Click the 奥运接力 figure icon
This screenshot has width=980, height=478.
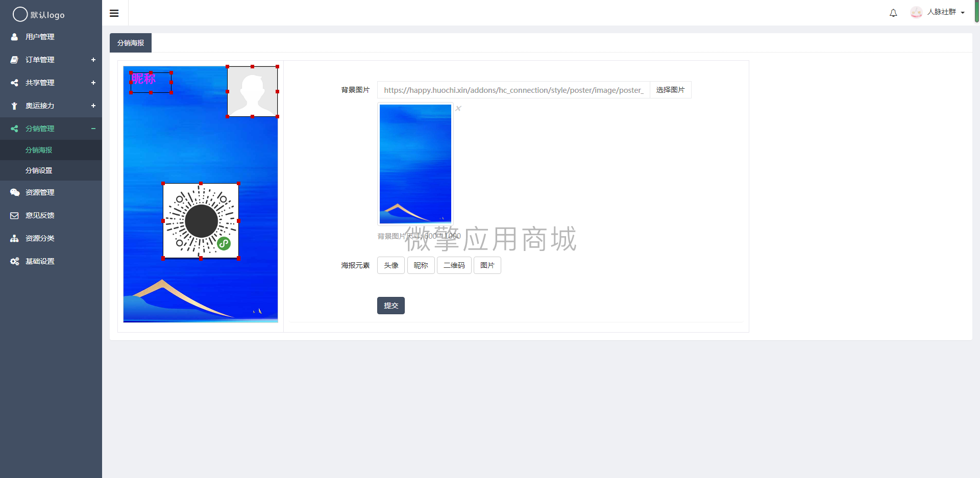pos(14,106)
